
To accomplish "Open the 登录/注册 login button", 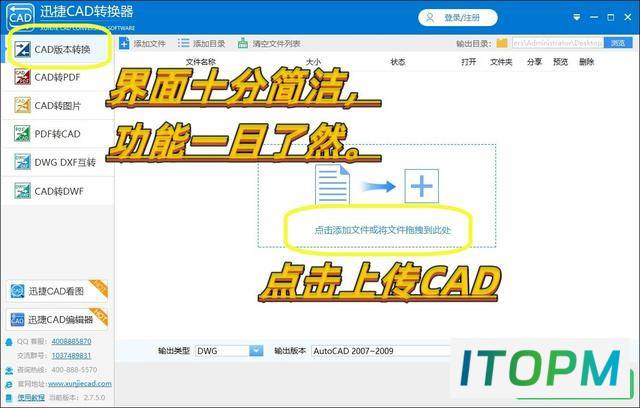I will point(458,18).
